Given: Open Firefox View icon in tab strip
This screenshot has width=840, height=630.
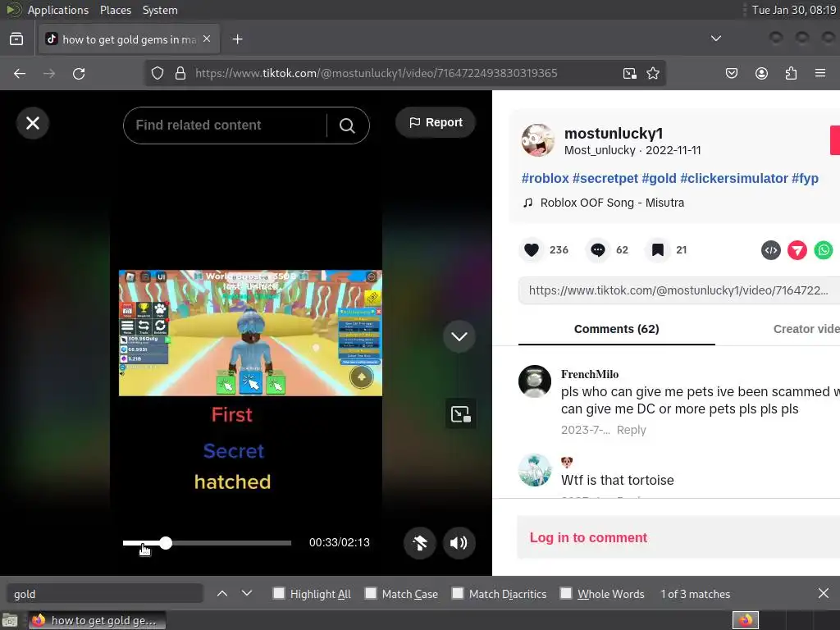Looking at the screenshot, I should point(16,39).
